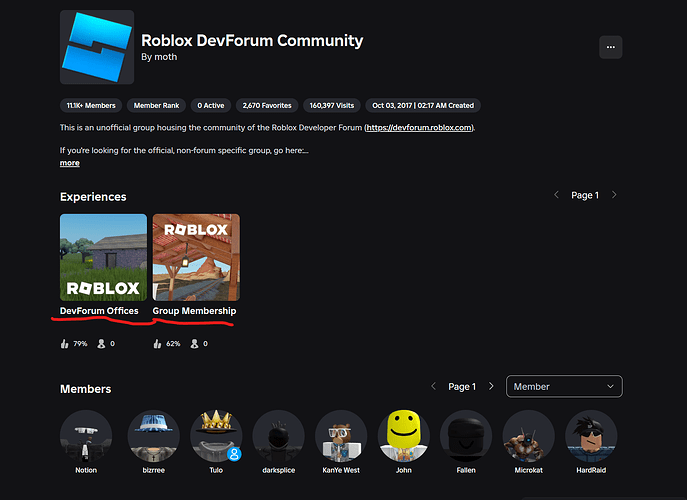Image resolution: width=687 pixels, height=500 pixels.
Task: Click the player count icon under Group Membership
Action: pos(195,344)
